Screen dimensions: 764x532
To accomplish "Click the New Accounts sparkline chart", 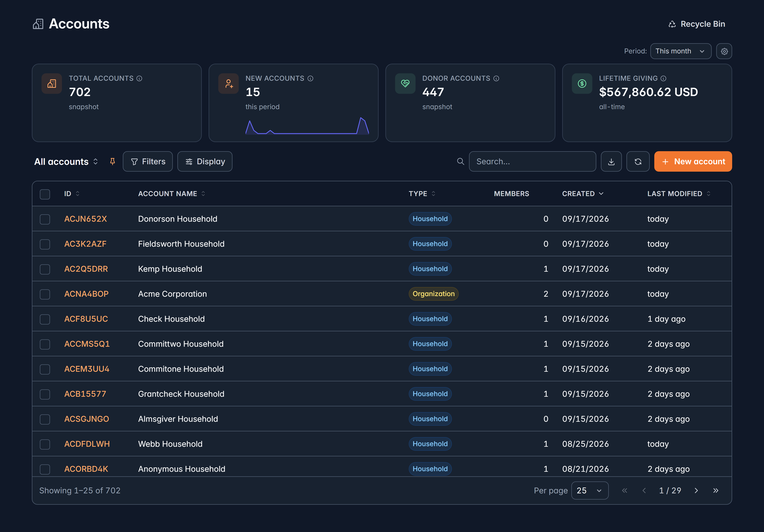I will [x=307, y=126].
